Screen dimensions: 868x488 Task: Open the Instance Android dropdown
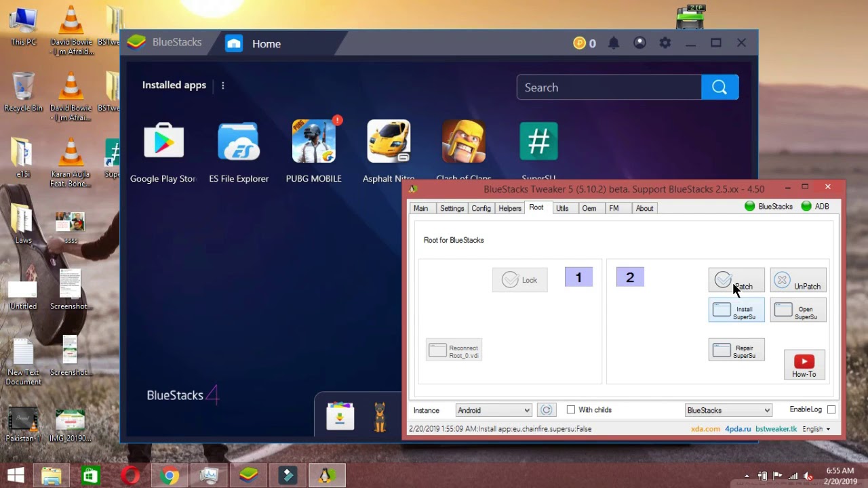[493, 410]
